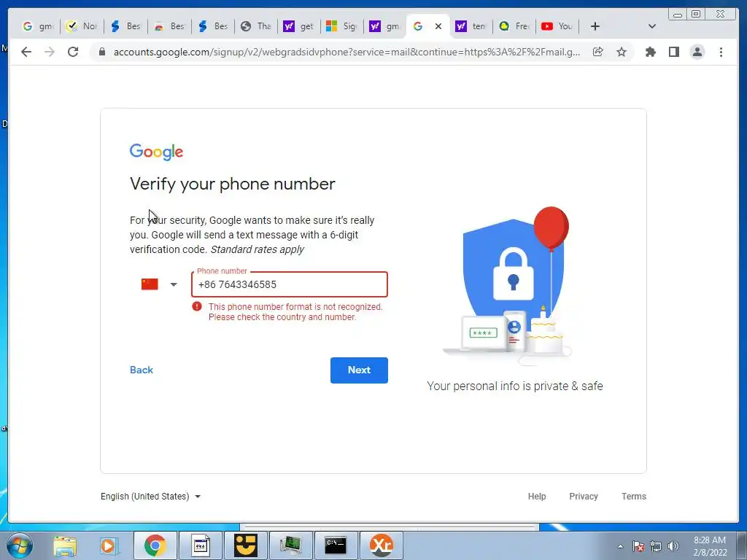Click the blue Next button
Viewport: 747px width, 560px height.
pyautogui.click(x=359, y=370)
